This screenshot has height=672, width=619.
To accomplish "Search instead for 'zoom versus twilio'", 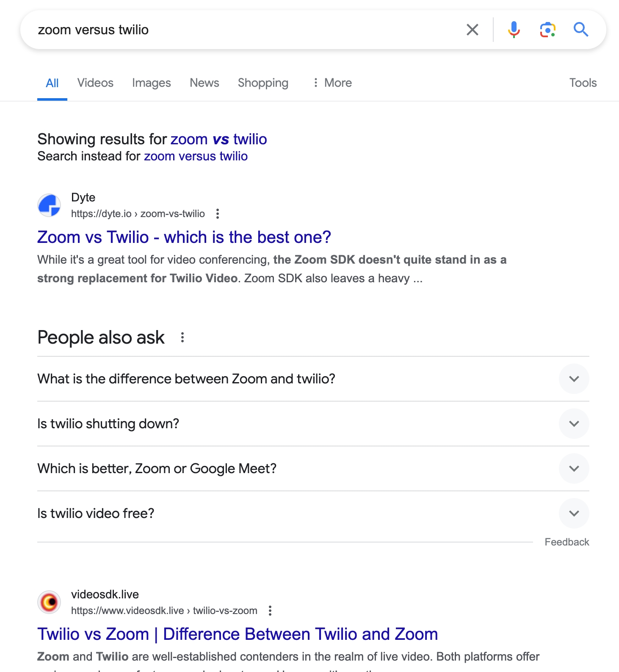I will (196, 156).
